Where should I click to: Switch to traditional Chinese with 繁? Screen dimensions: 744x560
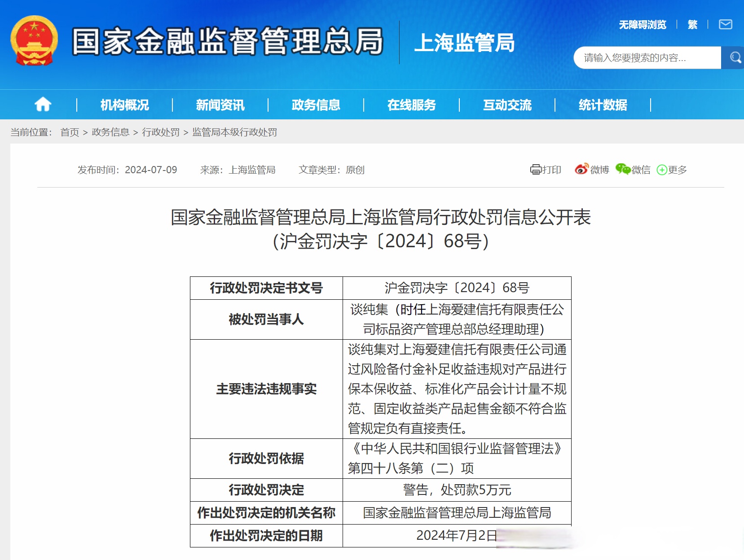pyautogui.click(x=692, y=25)
